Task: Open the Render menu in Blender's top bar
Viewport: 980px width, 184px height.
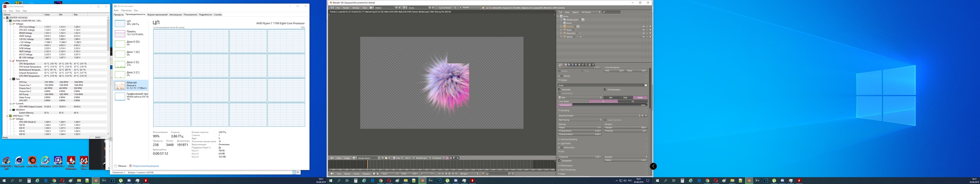Action: [x=346, y=8]
